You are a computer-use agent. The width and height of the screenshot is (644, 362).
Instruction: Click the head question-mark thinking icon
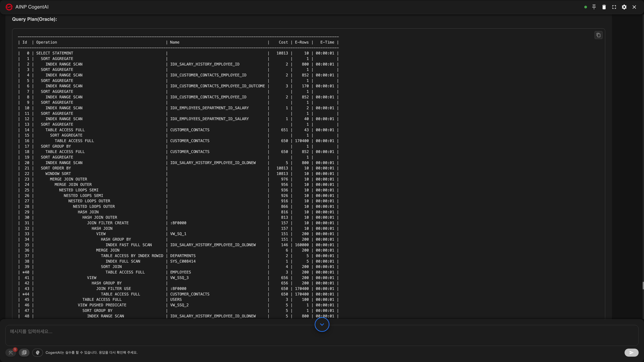(38, 352)
